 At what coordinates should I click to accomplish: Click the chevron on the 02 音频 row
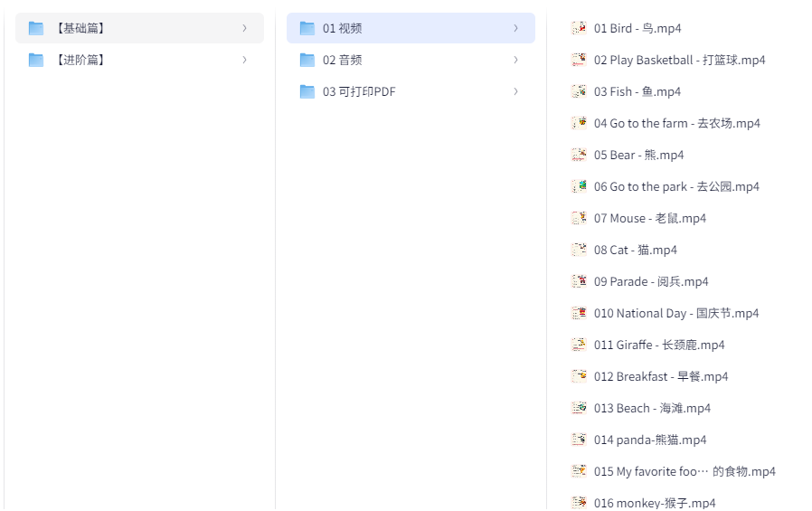pyautogui.click(x=515, y=60)
